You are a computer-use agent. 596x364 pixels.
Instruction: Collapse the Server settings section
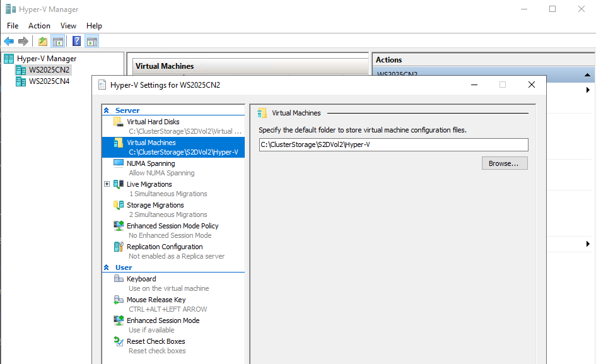108,110
